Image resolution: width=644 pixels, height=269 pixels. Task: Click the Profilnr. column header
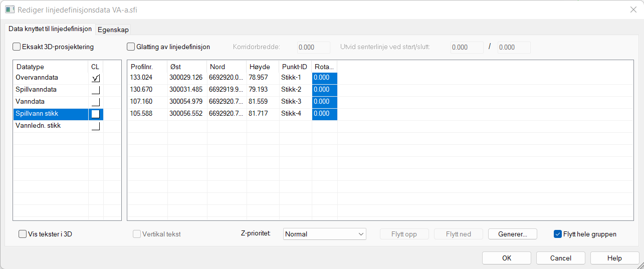tap(142, 67)
